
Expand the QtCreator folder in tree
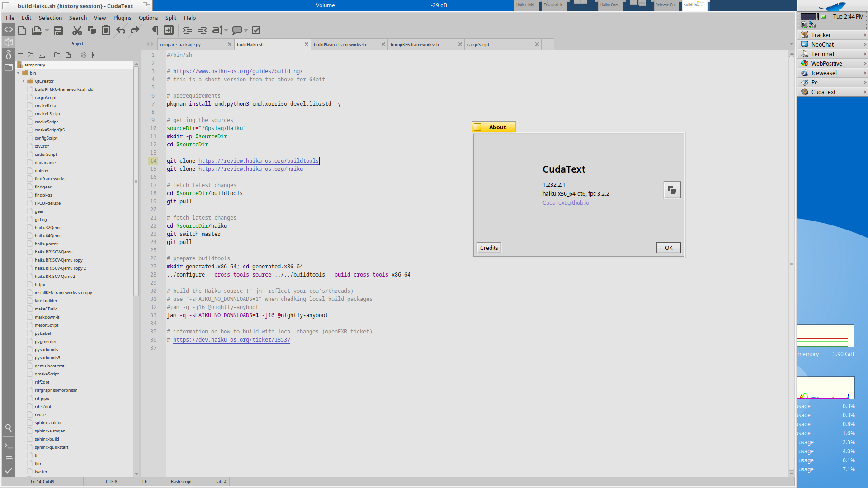(24, 81)
